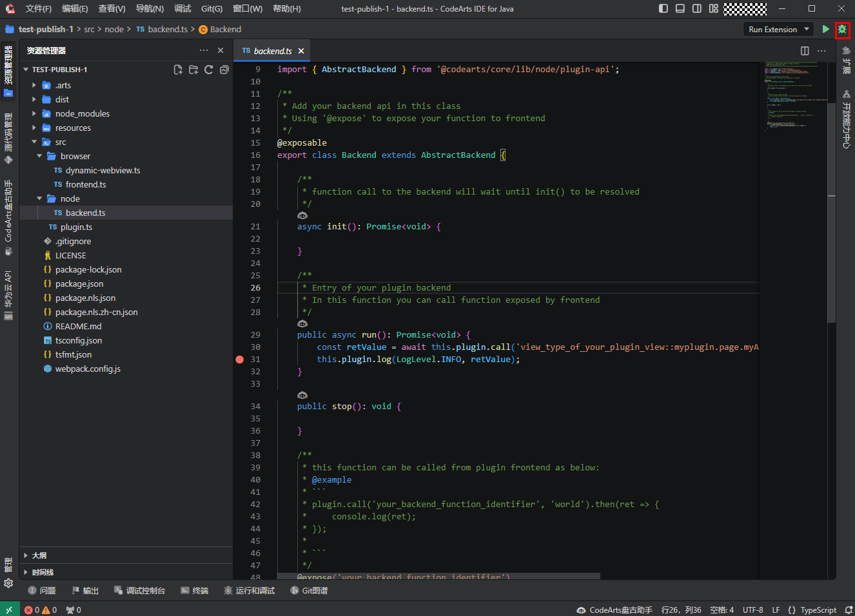Create new folder in explorer
This screenshot has height=616, width=855.
[x=193, y=70]
